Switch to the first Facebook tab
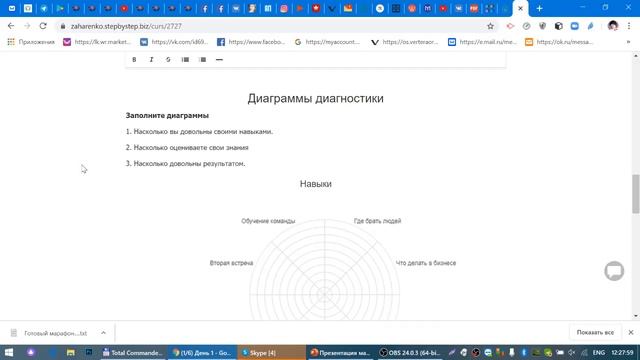 tap(204, 8)
